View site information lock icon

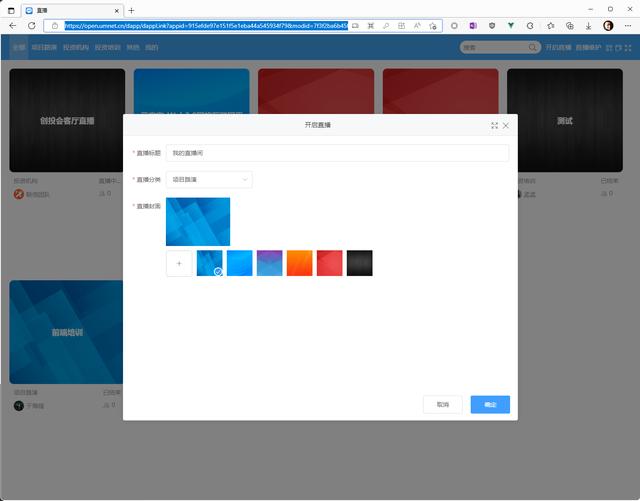55,26
